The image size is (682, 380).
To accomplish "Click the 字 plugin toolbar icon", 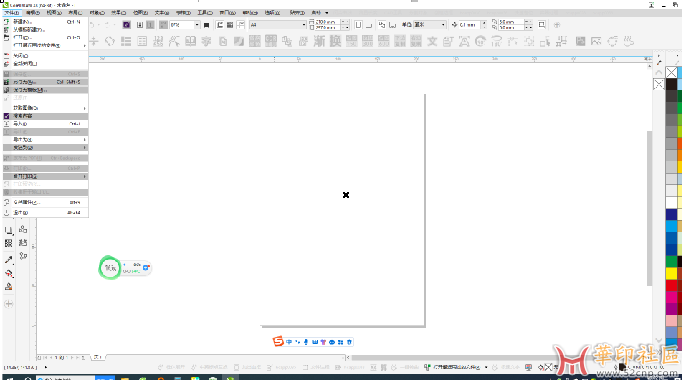I will [x=206, y=41].
